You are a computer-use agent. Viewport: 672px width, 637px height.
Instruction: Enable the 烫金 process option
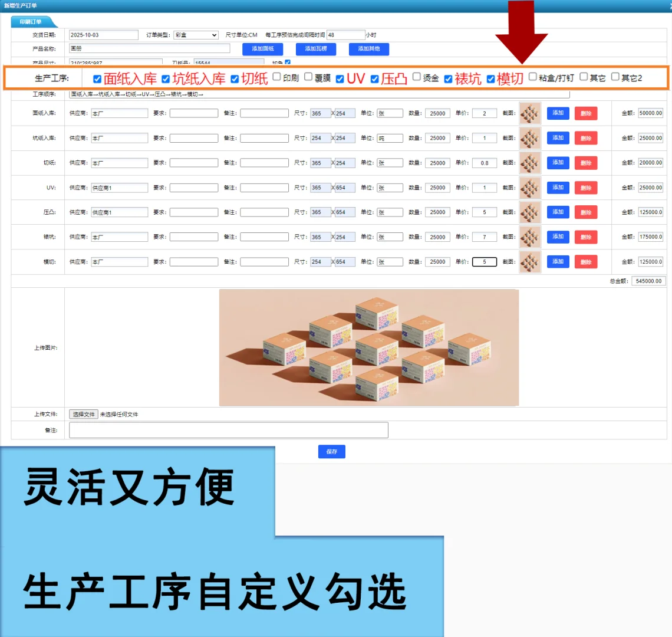coord(416,77)
